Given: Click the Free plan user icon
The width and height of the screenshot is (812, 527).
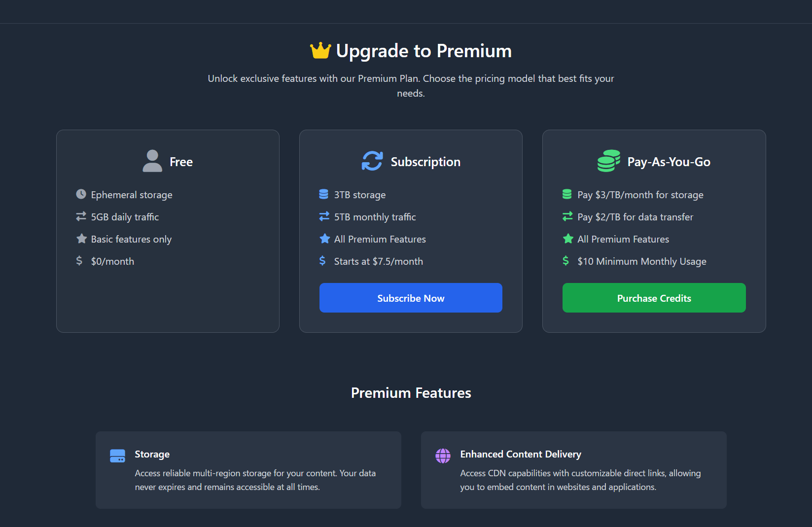Looking at the screenshot, I should coord(152,161).
